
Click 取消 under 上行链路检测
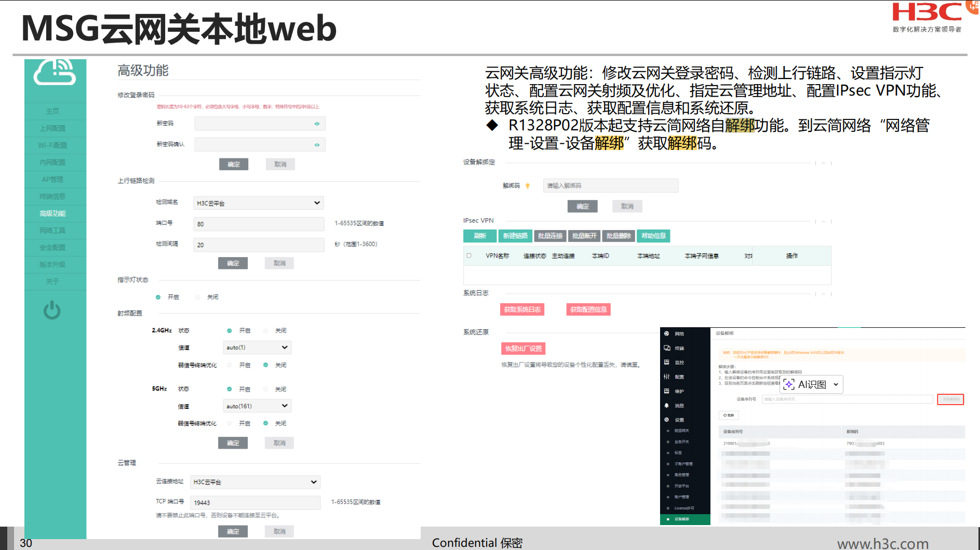[x=279, y=263]
